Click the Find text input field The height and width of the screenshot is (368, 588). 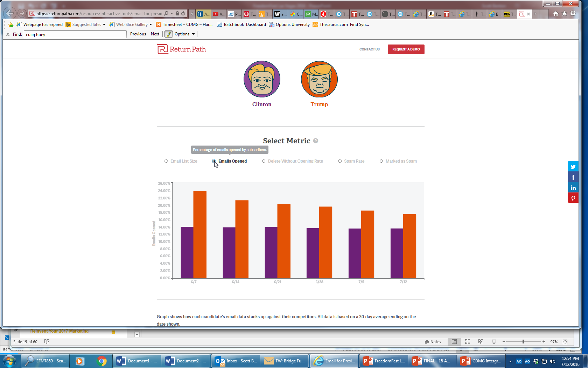pos(75,34)
